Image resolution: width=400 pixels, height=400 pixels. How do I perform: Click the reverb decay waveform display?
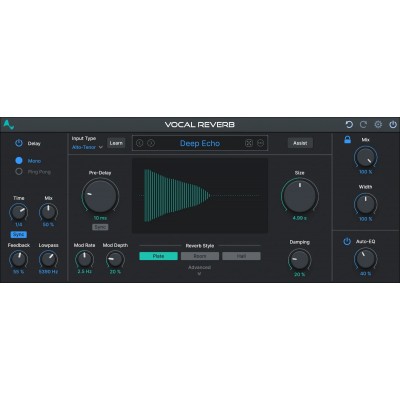[x=200, y=196]
